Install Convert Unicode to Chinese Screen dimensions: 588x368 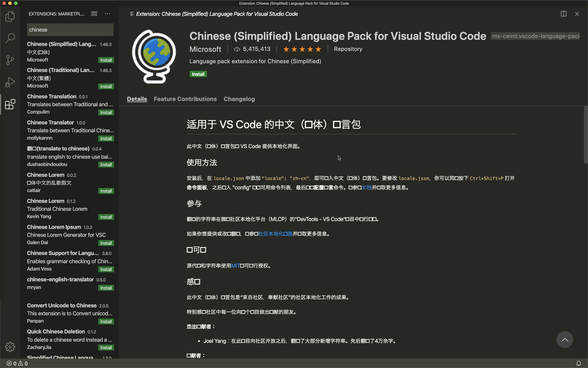106,321
